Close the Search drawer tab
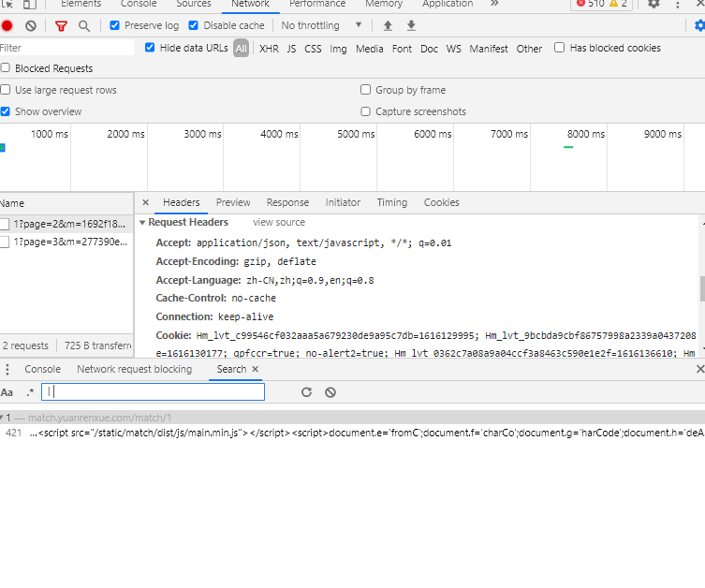The width and height of the screenshot is (705, 588). click(255, 369)
